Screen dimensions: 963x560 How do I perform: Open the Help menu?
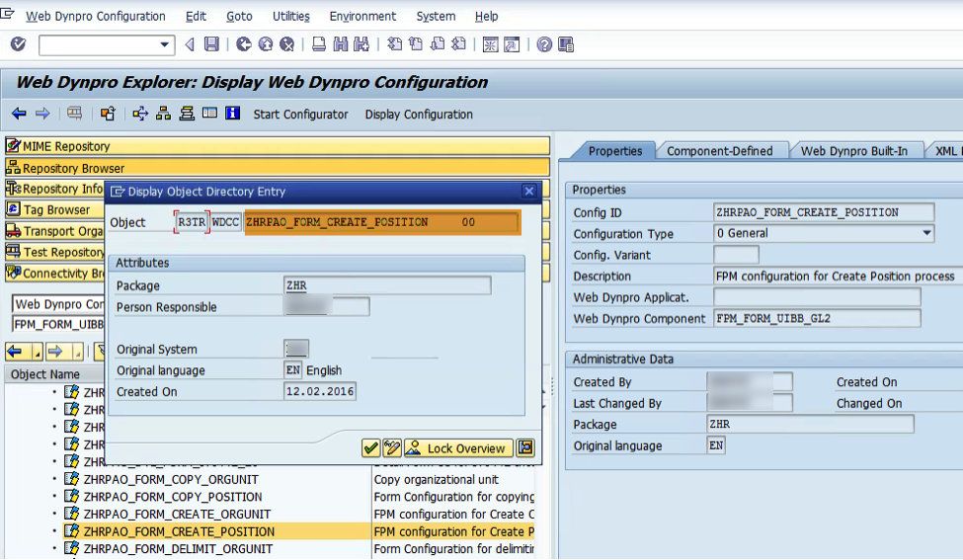[x=486, y=16]
